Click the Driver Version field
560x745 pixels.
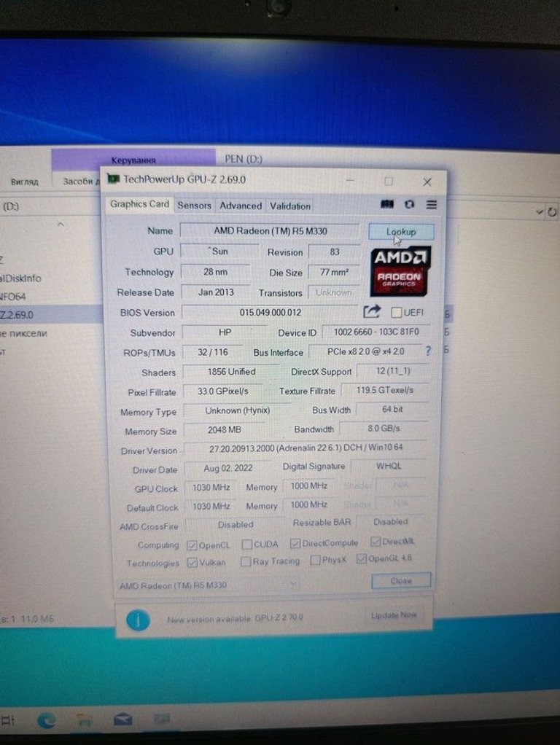coord(306,448)
